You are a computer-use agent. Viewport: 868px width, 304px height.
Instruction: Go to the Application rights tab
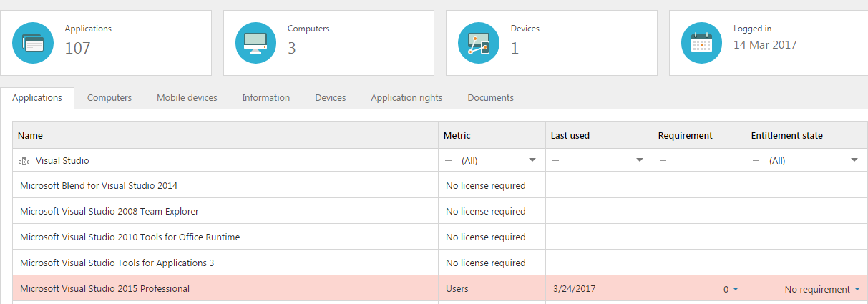click(406, 98)
